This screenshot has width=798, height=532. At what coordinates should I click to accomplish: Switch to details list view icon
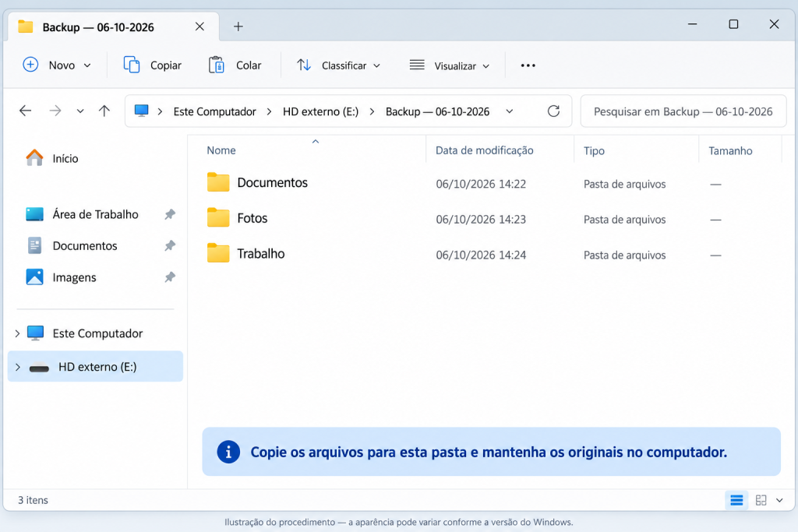click(x=736, y=501)
